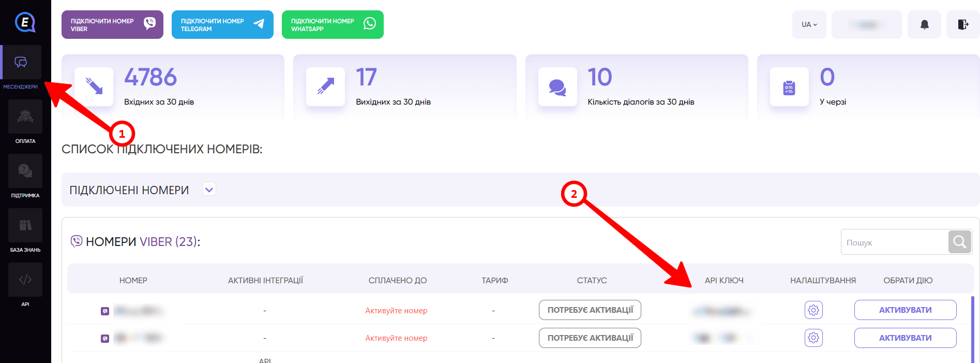Click Підключити номер Telegram button

[x=222, y=24]
